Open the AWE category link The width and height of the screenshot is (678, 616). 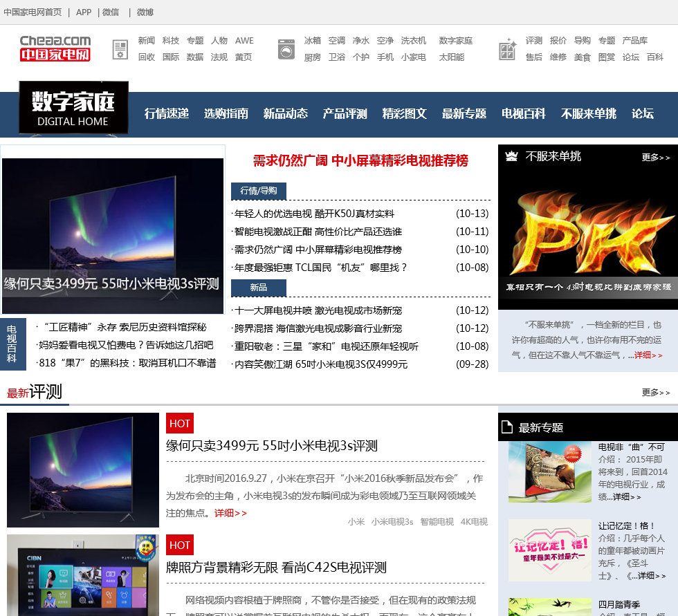coord(244,41)
